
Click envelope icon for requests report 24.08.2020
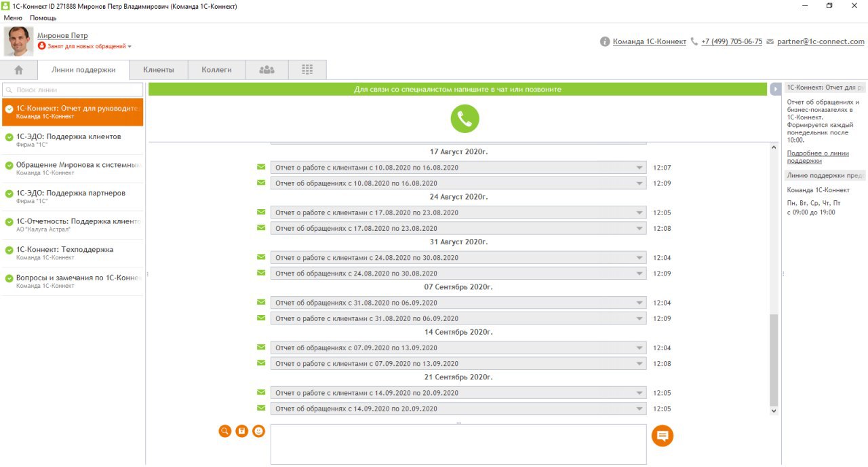(x=261, y=273)
